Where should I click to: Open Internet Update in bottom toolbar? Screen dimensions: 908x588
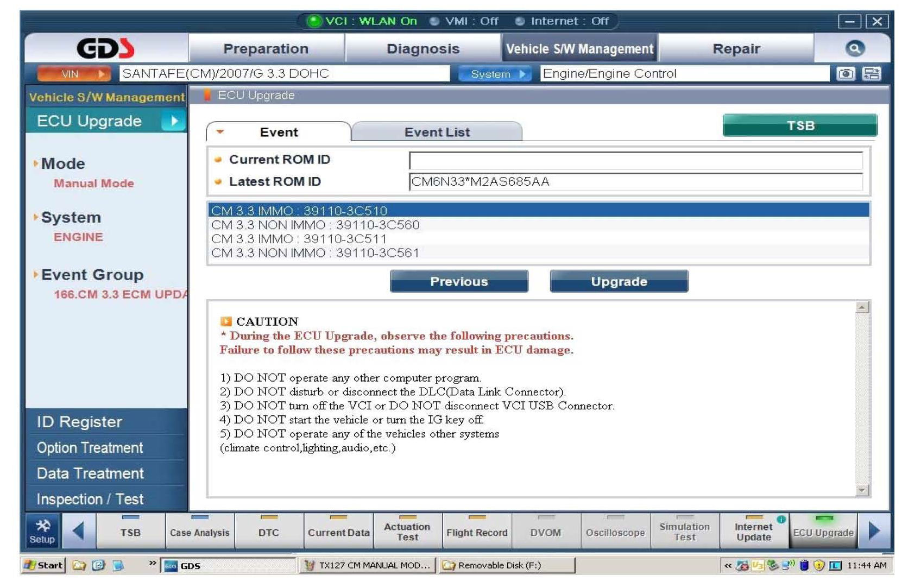click(x=753, y=532)
